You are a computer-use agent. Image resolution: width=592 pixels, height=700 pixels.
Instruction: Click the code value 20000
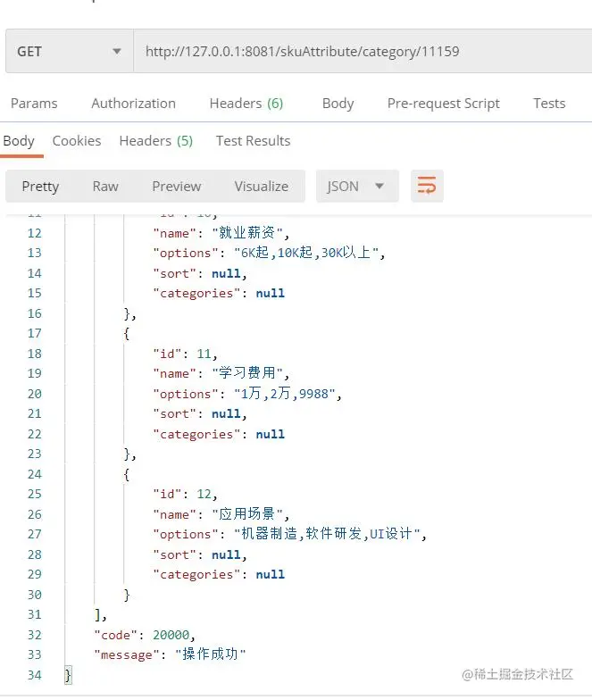point(170,635)
